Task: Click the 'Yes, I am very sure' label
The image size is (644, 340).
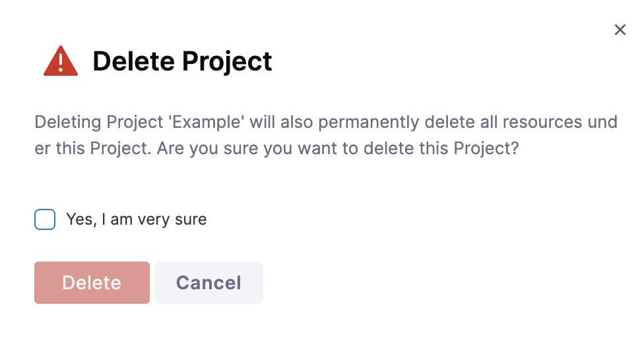Action: coord(137,219)
